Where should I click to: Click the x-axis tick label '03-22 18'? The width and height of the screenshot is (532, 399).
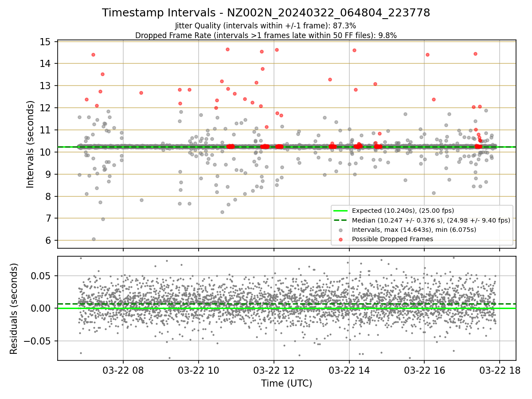(500, 370)
